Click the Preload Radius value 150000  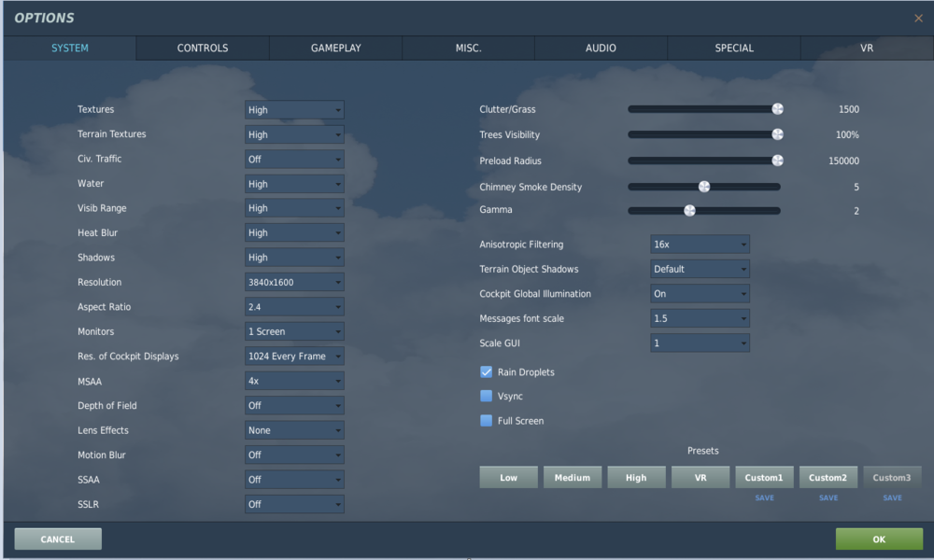coord(844,161)
